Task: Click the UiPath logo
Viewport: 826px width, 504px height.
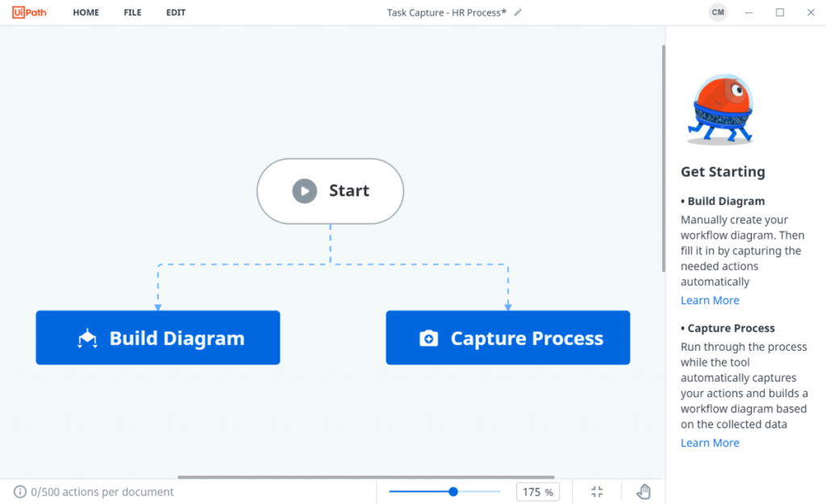Action: click(x=30, y=12)
